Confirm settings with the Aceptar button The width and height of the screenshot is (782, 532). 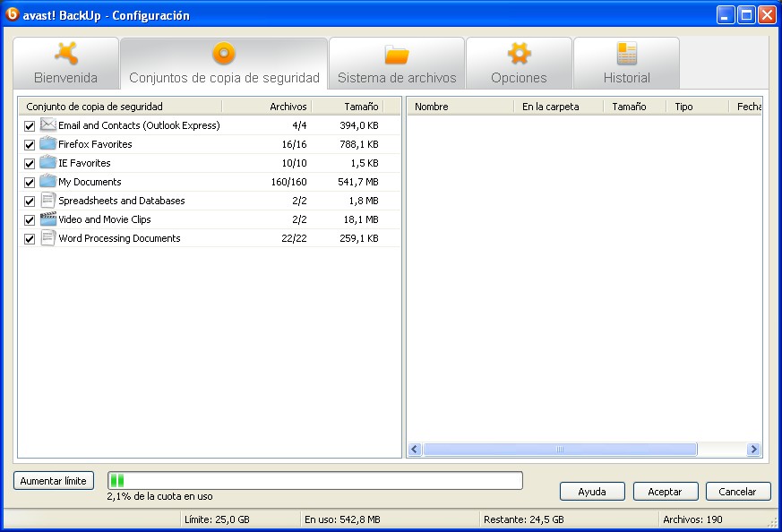tap(666, 492)
